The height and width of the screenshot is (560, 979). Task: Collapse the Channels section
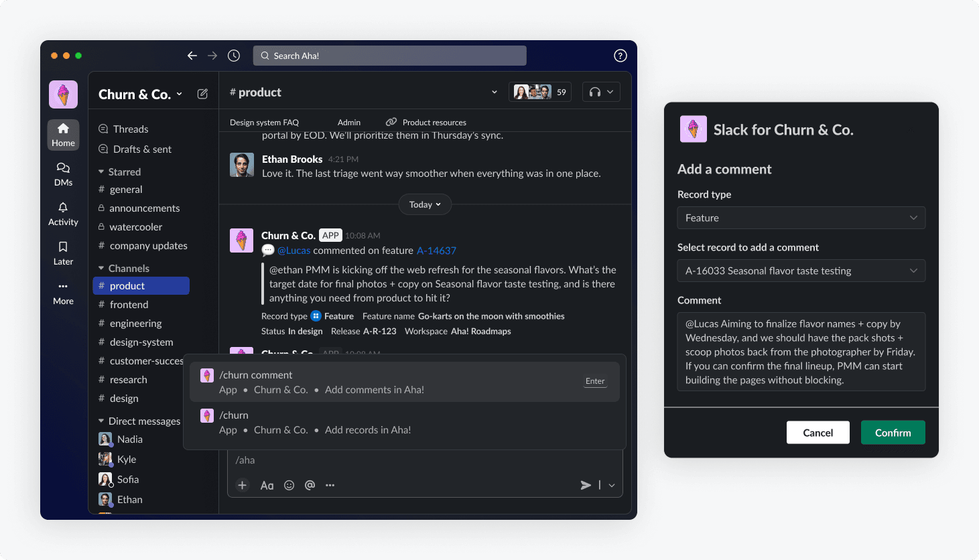point(101,269)
